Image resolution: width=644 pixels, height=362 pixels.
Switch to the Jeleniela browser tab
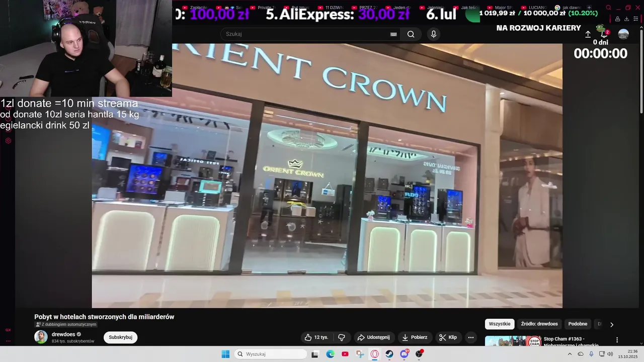click(x=433, y=8)
